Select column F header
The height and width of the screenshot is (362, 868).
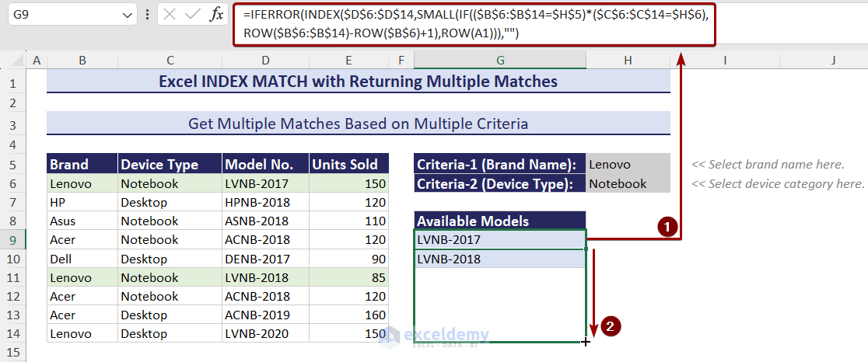(401, 61)
